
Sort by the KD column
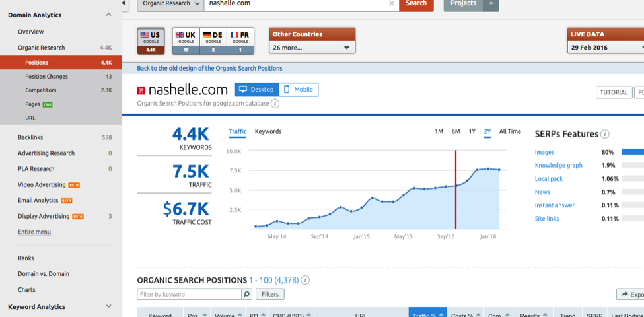258,314
